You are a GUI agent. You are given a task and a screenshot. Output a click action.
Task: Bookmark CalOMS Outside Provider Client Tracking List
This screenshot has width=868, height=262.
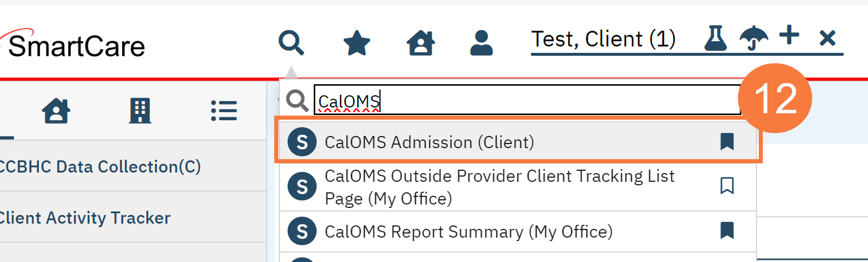coord(727,186)
